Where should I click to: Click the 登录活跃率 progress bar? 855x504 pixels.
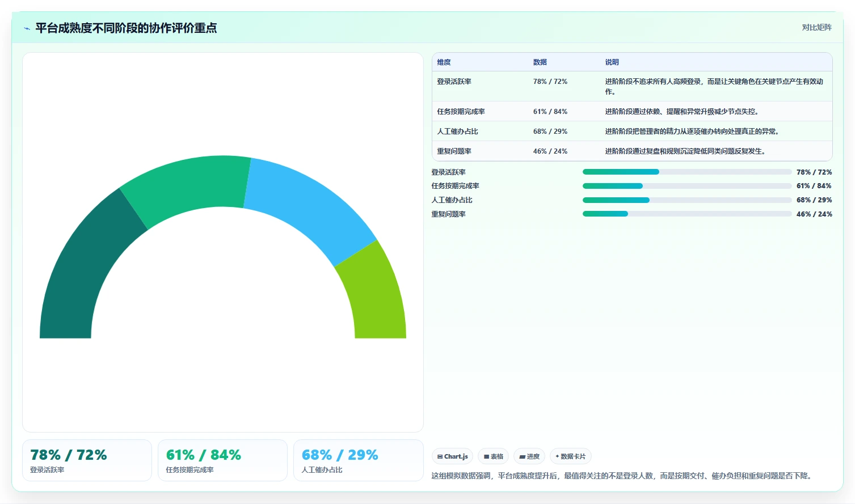687,172
